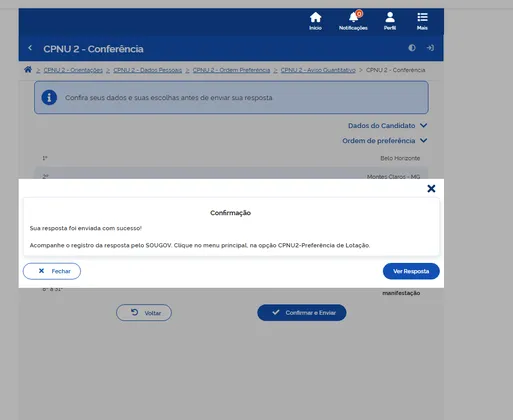Click the Ver Resposta button

411,271
